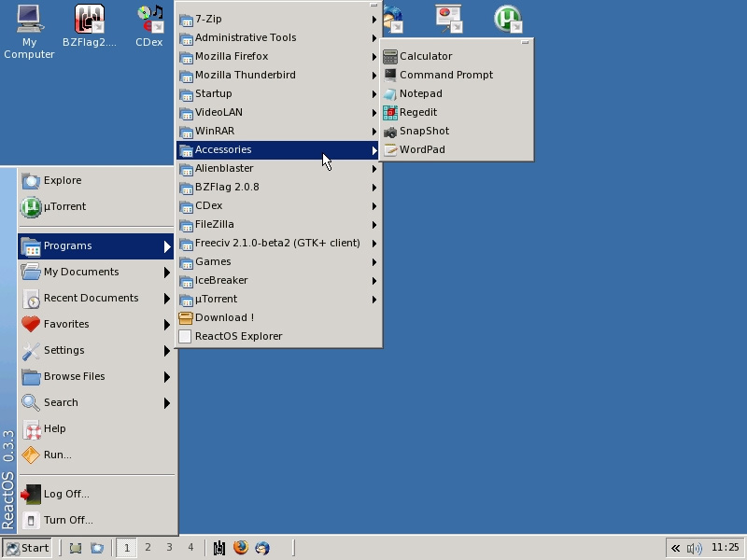This screenshot has width=747, height=560.
Task: Select CDex desktop shortcut icon
Action: click(x=149, y=26)
